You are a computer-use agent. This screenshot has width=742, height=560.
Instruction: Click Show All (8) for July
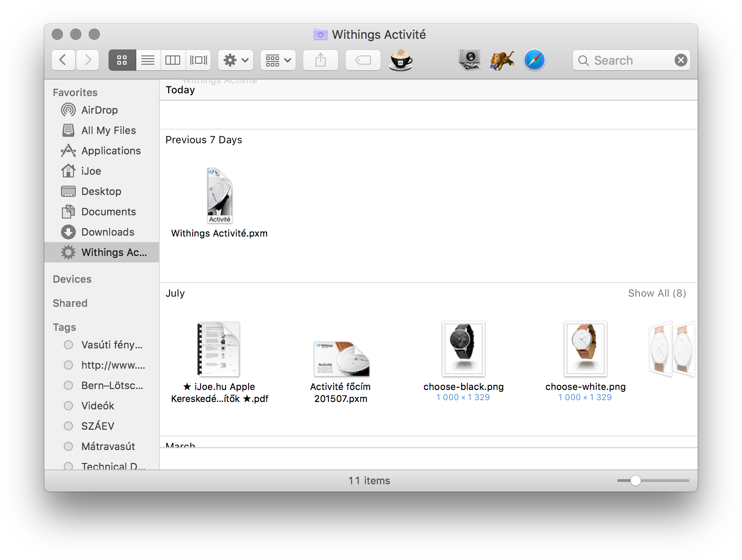point(657,293)
